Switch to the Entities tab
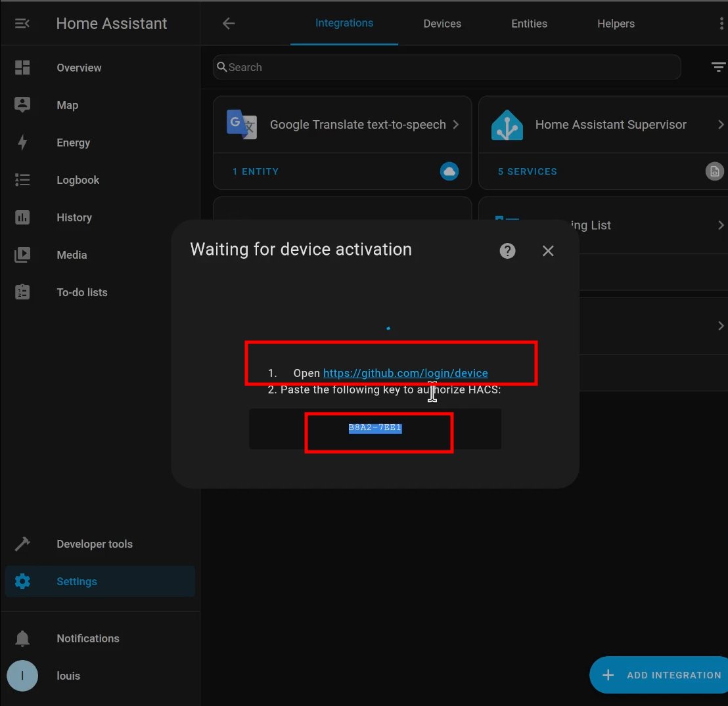 [x=529, y=24]
